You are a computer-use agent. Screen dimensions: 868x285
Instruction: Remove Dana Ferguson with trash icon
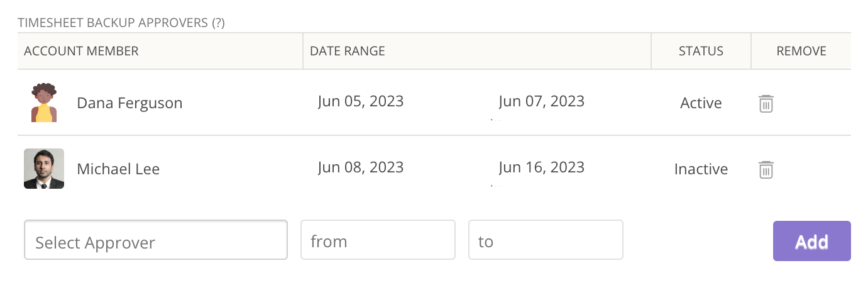(x=766, y=104)
